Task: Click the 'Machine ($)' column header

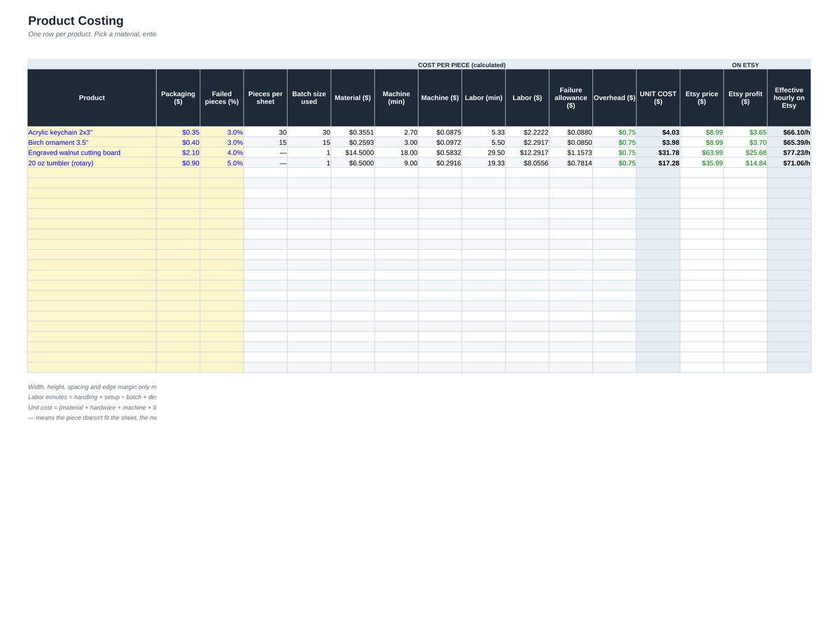Action: 440,98
